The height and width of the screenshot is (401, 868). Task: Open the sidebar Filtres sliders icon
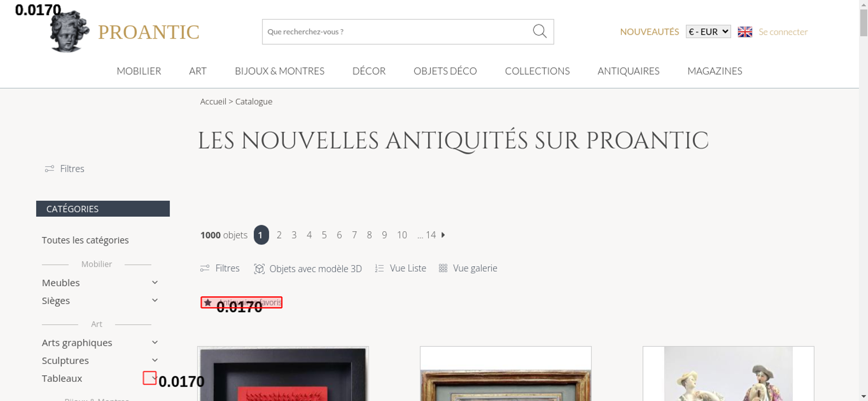(x=49, y=169)
